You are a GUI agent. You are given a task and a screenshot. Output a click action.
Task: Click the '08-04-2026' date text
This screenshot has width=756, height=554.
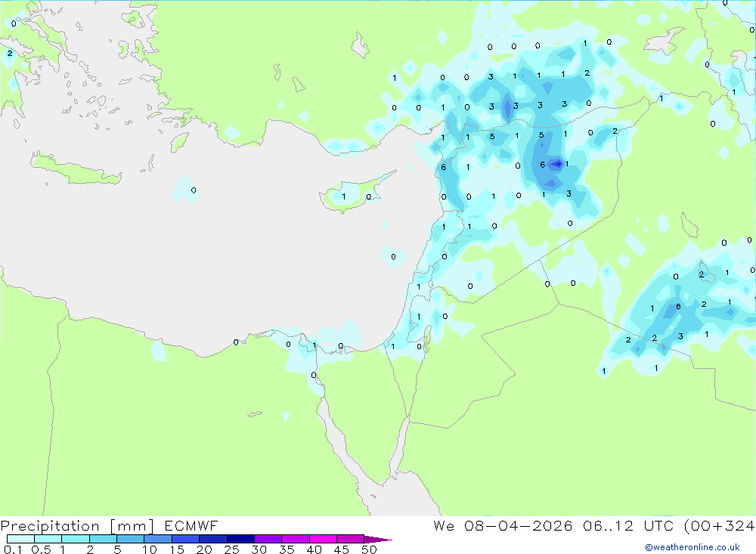519,525
